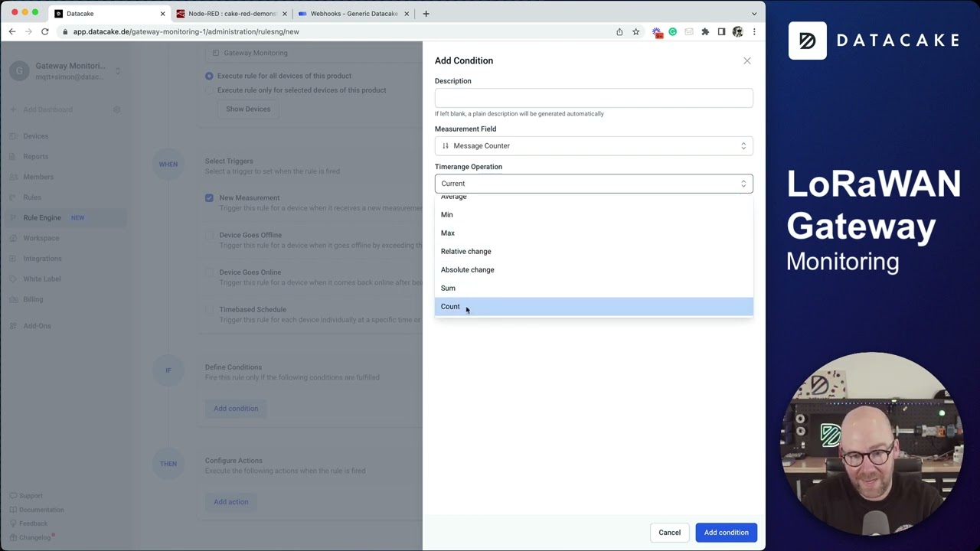Click the Show Devices button
Screen dimensions: 980x551
click(x=248, y=109)
